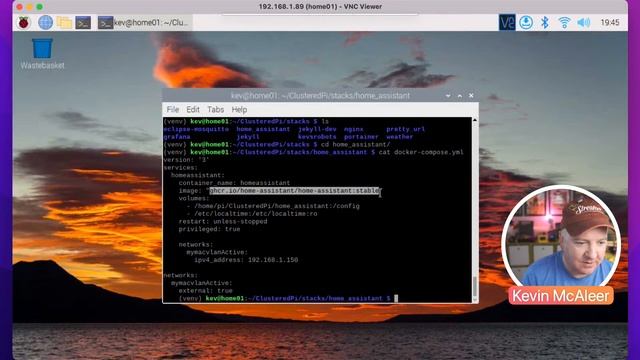Image resolution: width=640 pixels, height=360 pixels.
Task: Open the Bluetooth tray menu
Action: pyautogui.click(x=544, y=22)
